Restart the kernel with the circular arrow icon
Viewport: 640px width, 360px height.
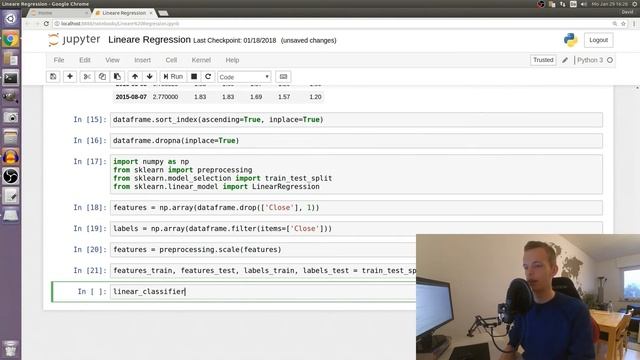(208, 77)
